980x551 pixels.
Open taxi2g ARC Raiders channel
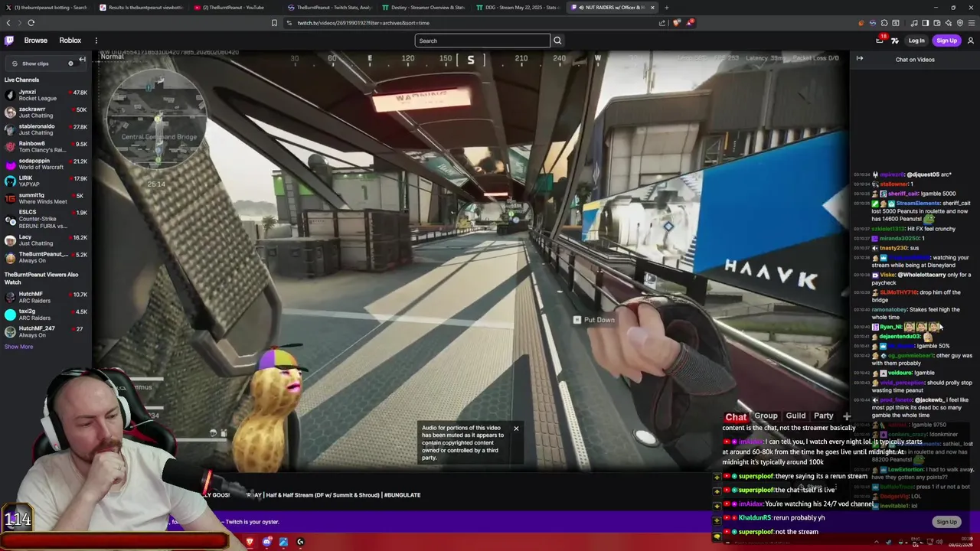pos(46,315)
